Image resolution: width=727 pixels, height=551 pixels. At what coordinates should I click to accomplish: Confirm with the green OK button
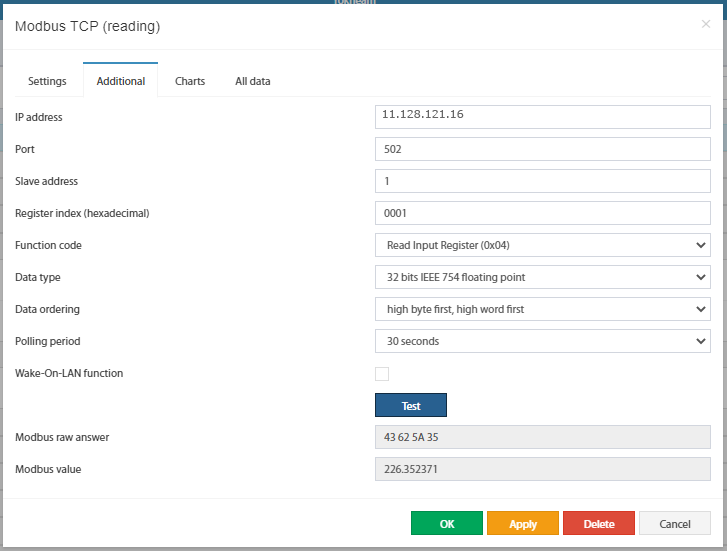click(446, 523)
